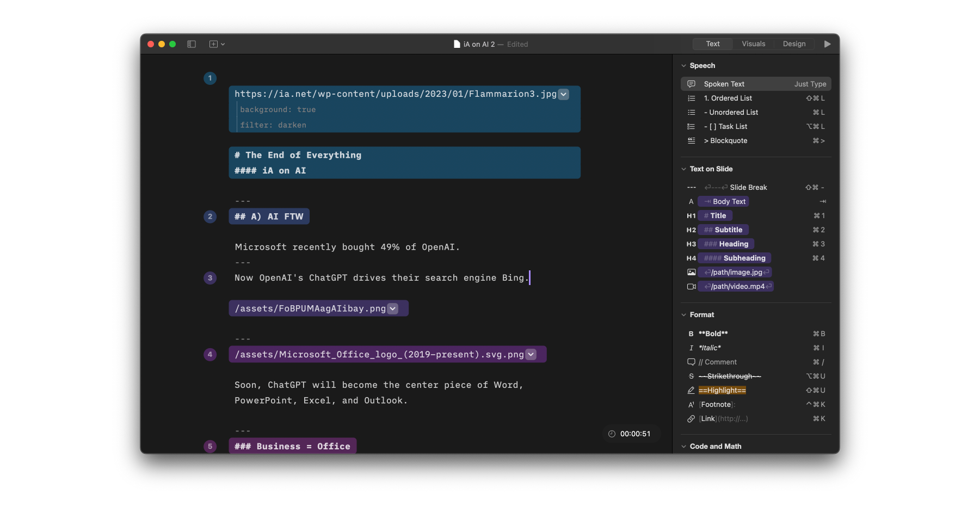Screen dimensions: 980x507
Task: Toggle the sidebar panel icon
Action: point(192,44)
